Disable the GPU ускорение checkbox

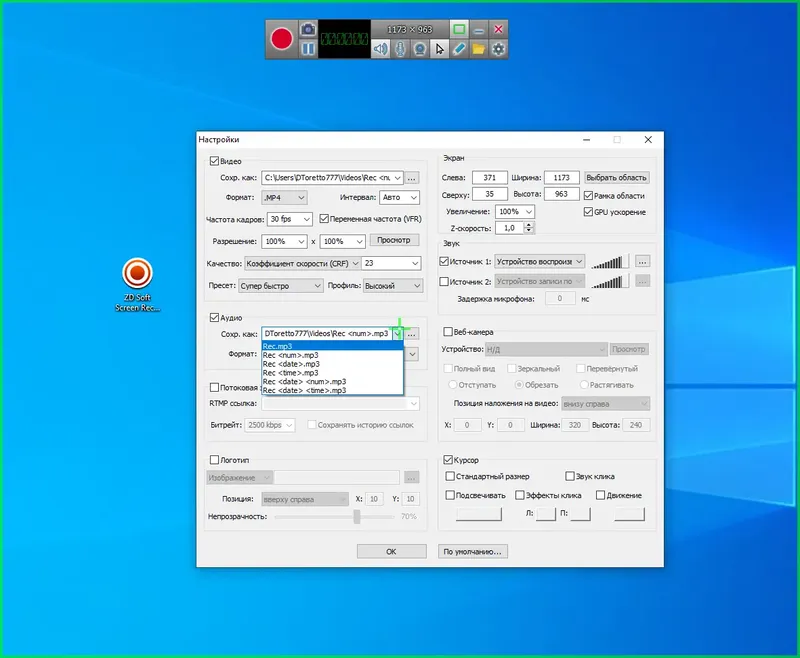click(587, 212)
